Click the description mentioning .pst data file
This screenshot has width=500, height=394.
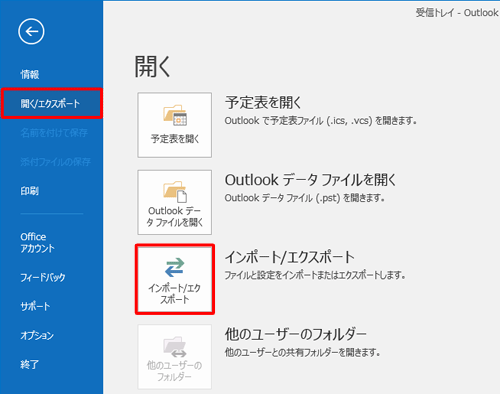(x=305, y=198)
